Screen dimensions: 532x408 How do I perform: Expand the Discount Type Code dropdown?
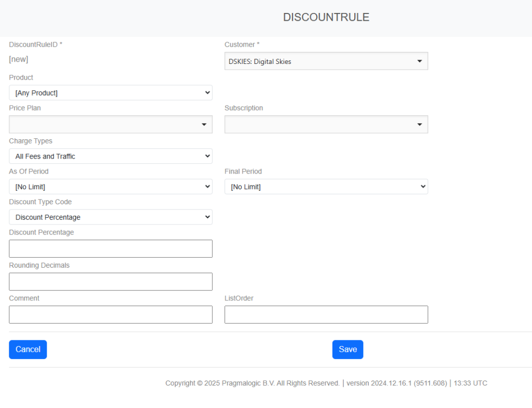point(110,217)
